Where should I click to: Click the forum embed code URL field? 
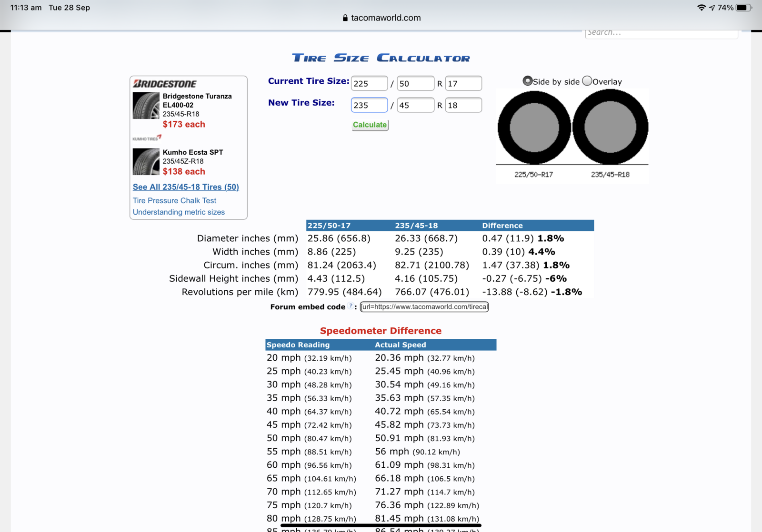click(424, 307)
